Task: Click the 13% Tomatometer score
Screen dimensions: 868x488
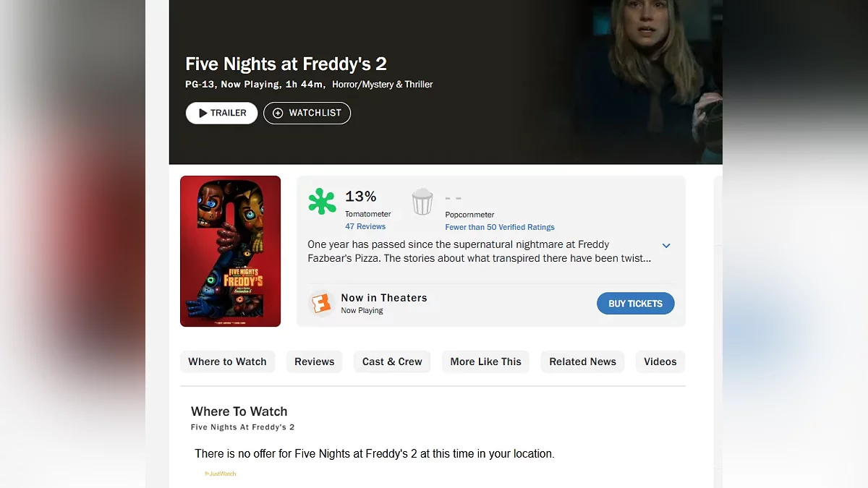Action: click(360, 197)
